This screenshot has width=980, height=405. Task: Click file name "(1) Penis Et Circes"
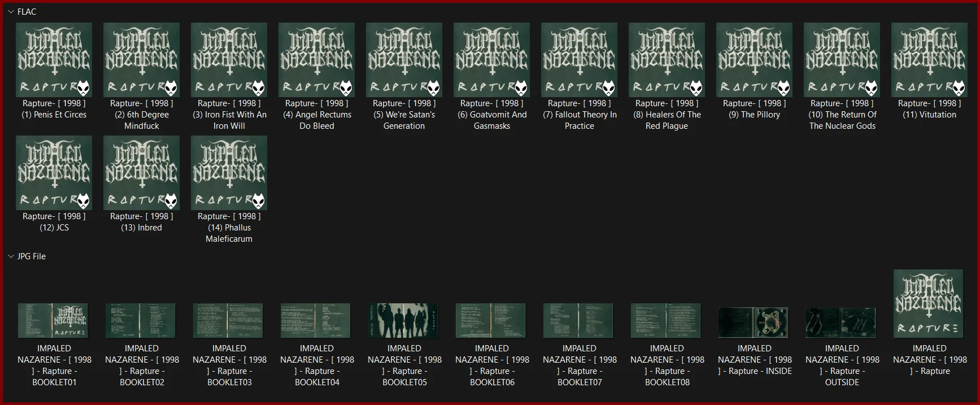[54, 109]
